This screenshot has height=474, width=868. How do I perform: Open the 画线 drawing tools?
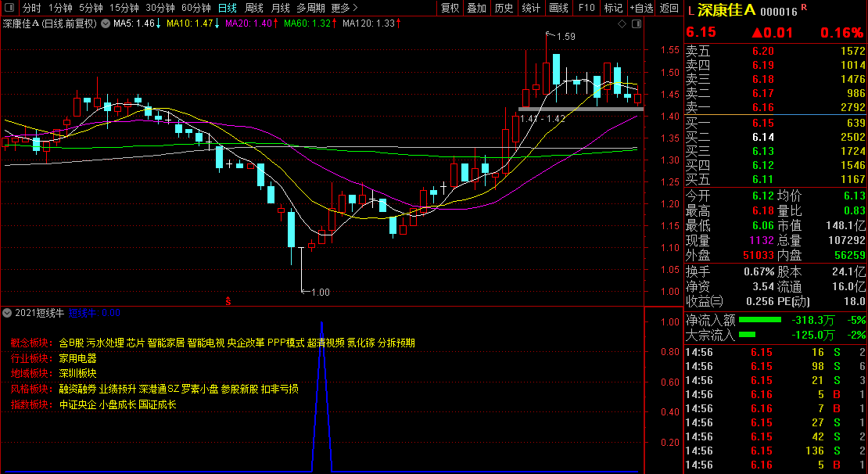558,8
